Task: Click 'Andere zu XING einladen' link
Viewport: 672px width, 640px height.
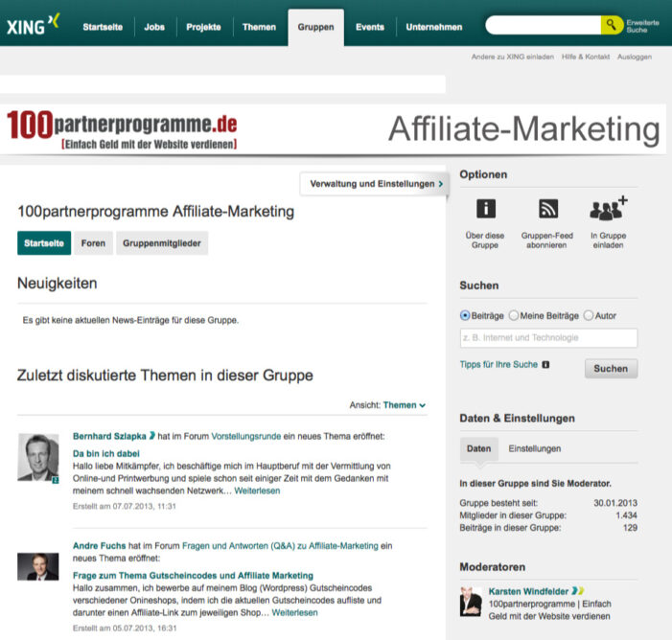Action: click(513, 57)
